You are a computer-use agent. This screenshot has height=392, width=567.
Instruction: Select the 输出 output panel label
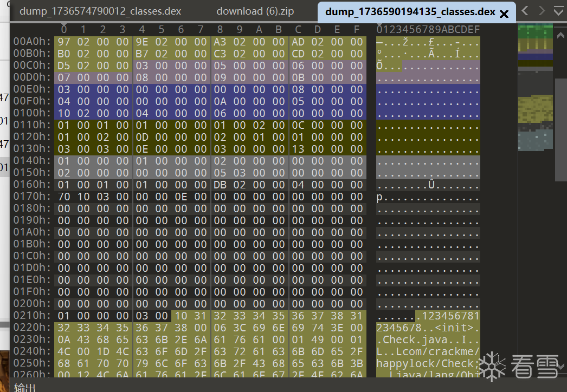[24, 388]
